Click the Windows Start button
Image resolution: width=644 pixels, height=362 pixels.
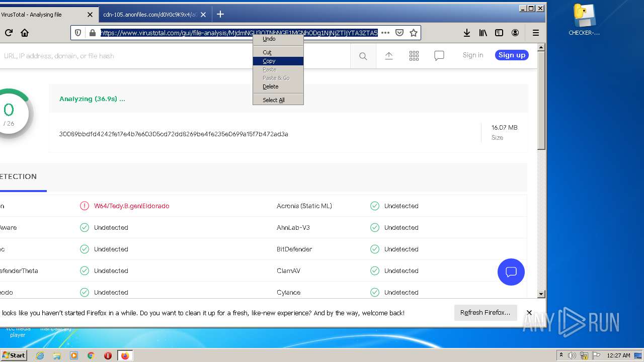tap(14, 355)
